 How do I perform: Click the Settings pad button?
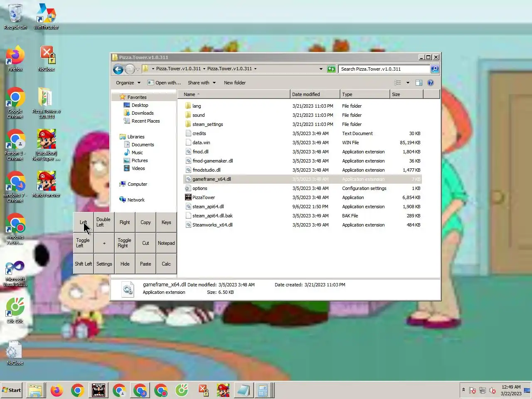(104, 264)
